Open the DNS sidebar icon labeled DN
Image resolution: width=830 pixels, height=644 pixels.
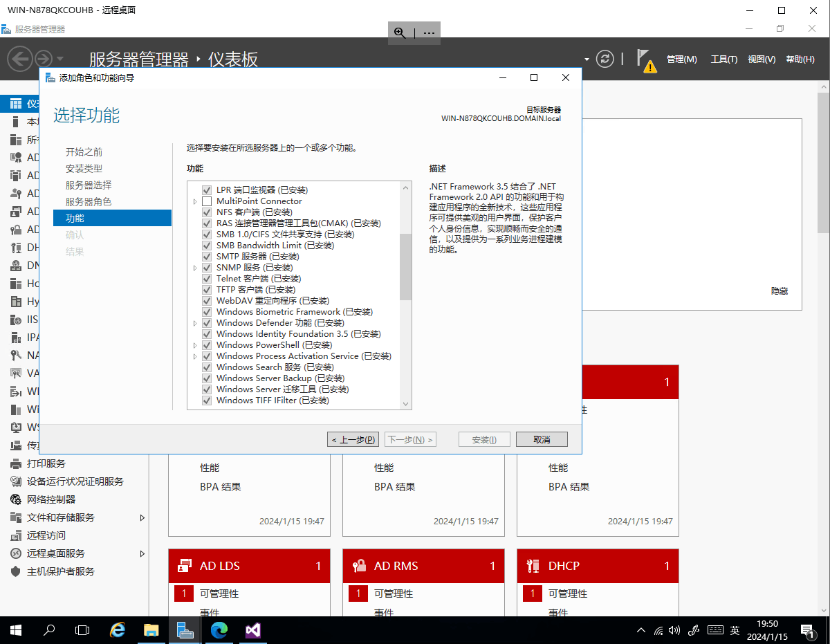(16, 266)
